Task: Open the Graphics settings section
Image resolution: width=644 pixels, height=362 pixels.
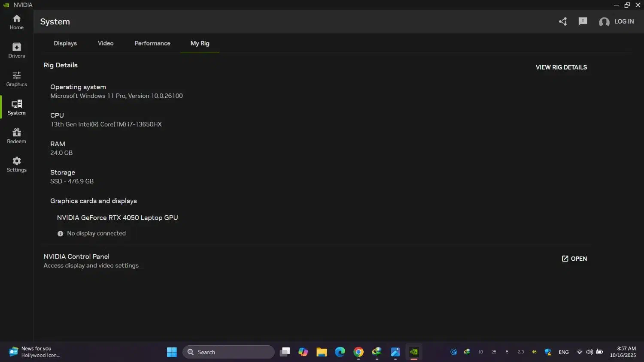Action: [16, 79]
